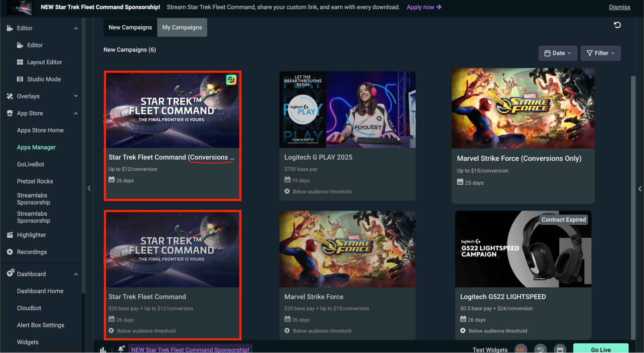This screenshot has height=353, width=644.
Task: Click the REC record button
Action: tap(521, 349)
